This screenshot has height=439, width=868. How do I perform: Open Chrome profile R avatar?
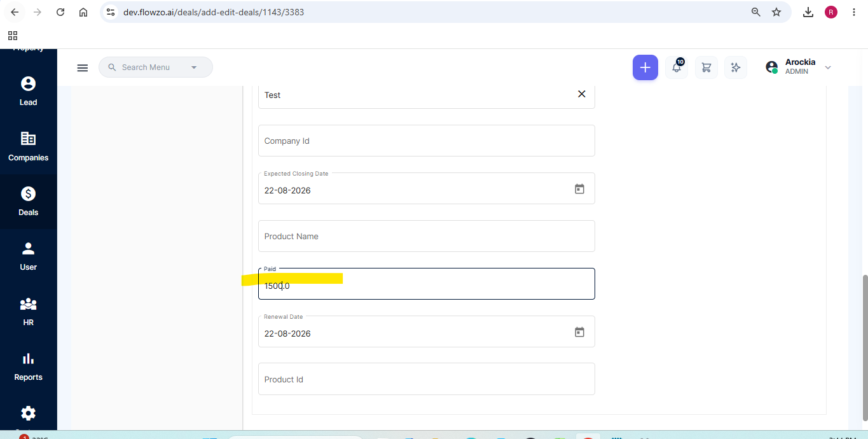(831, 12)
